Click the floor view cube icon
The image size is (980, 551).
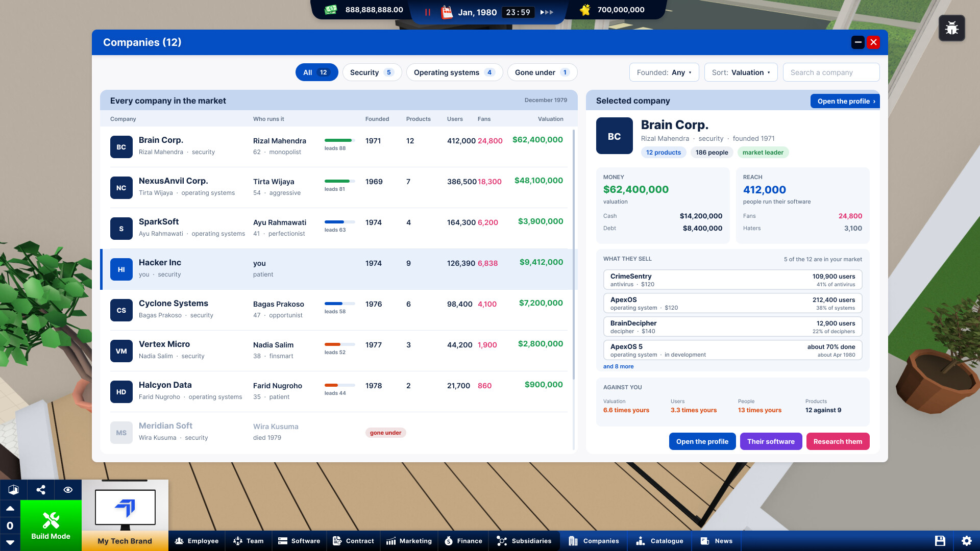(x=13, y=490)
